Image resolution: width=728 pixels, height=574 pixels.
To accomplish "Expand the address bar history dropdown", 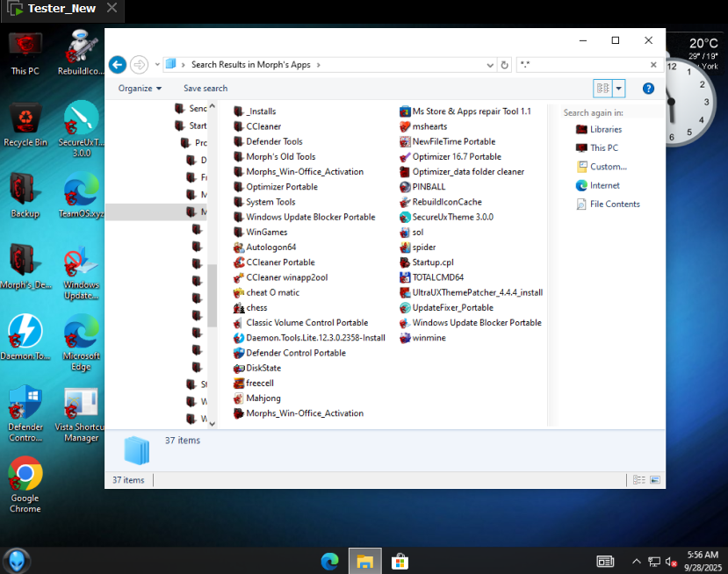I will point(489,65).
